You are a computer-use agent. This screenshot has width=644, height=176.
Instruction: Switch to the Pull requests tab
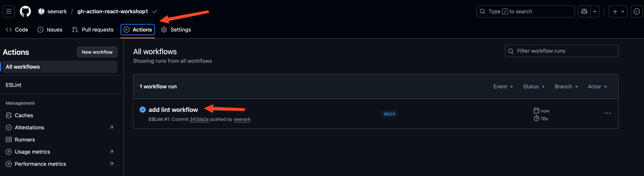93,30
